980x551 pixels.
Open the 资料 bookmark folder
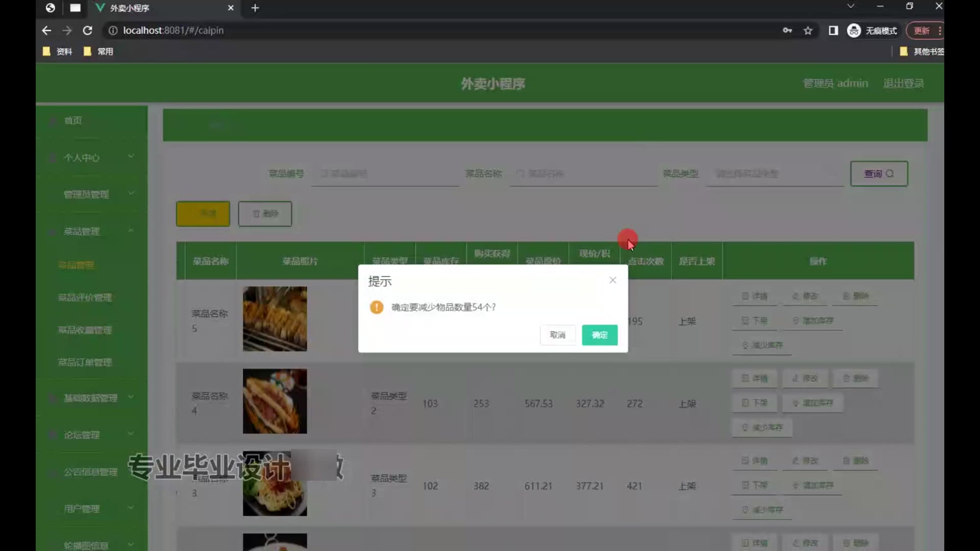57,52
